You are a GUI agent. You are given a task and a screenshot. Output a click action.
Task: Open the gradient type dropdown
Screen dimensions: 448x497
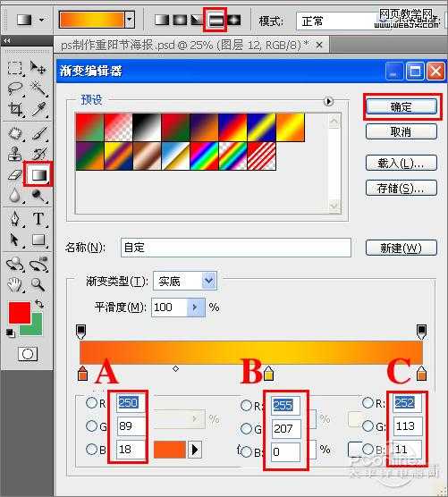pyautogui.click(x=209, y=281)
